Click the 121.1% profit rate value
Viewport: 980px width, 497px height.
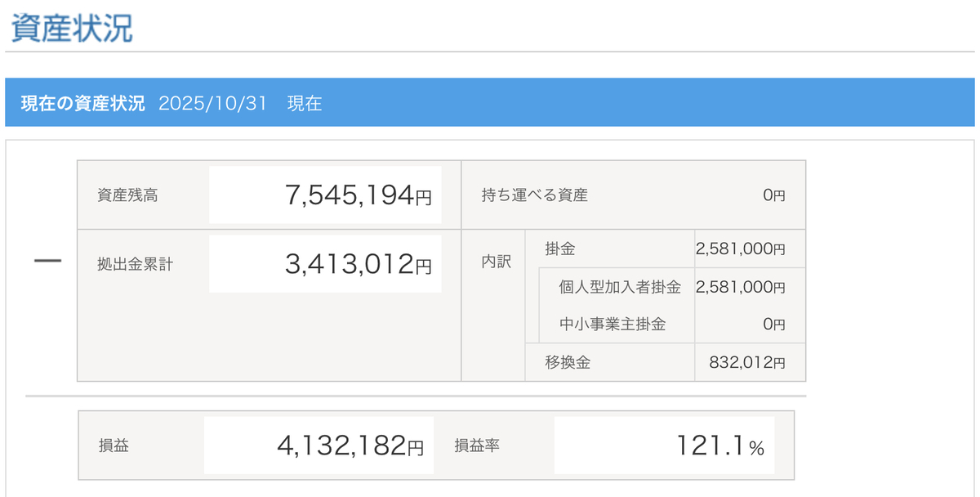(719, 446)
